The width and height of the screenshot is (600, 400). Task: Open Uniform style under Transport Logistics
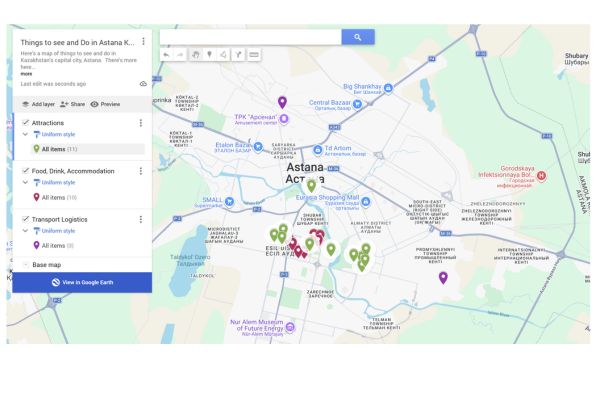pos(58,231)
